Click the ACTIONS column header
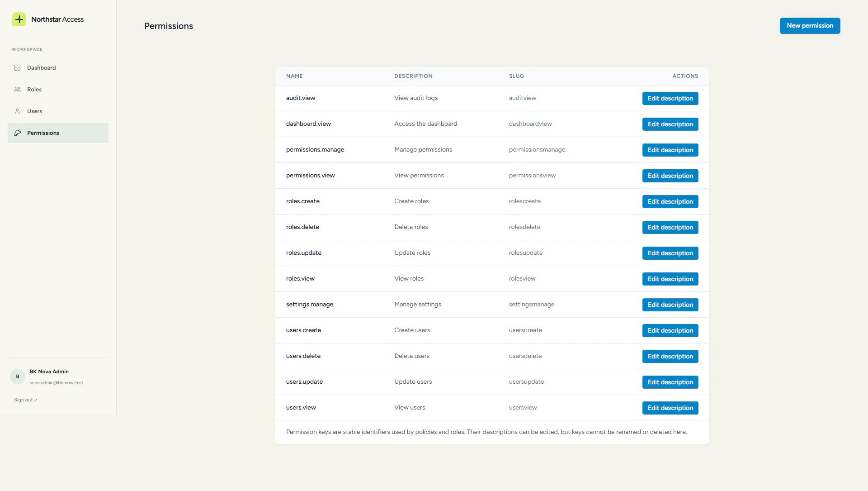Image resolution: width=868 pixels, height=491 pixels. click(x=685, y=76)
